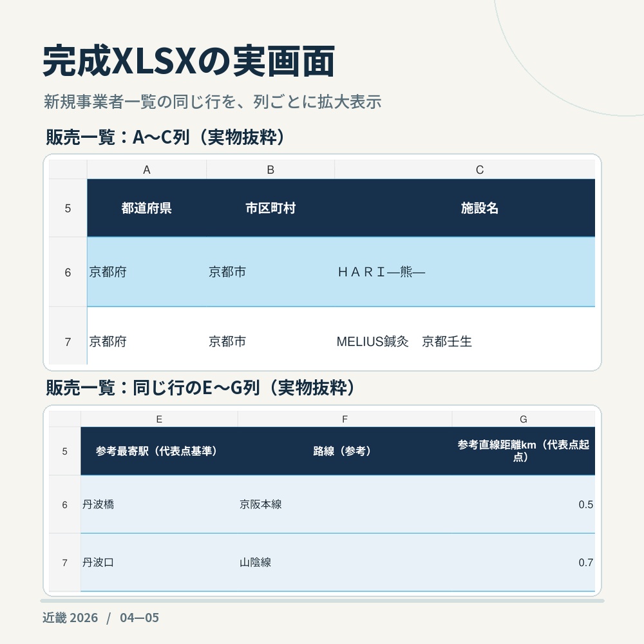Viewport: 644px width, 644px height.
Task: Click row number 5 in lower table
Action: tap(64, 451)
